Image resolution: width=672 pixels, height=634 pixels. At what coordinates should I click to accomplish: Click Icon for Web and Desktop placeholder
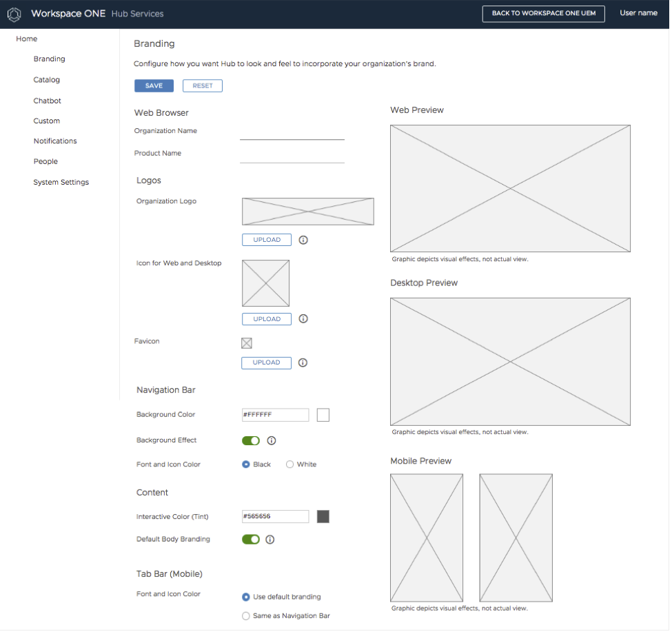click(266, 284)
